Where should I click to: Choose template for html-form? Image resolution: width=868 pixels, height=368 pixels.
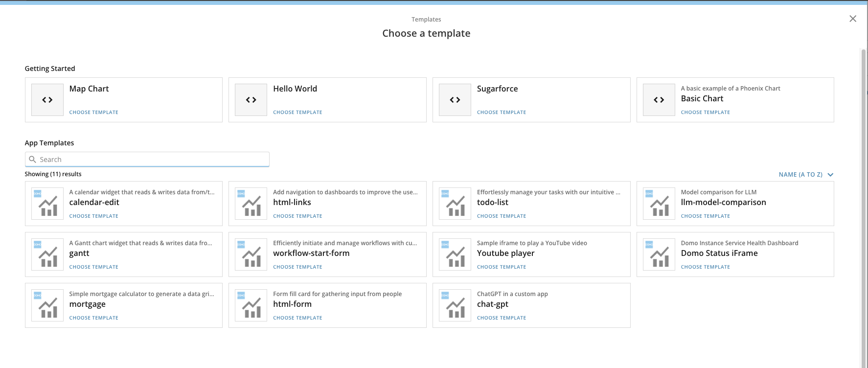tap(297, 318)
